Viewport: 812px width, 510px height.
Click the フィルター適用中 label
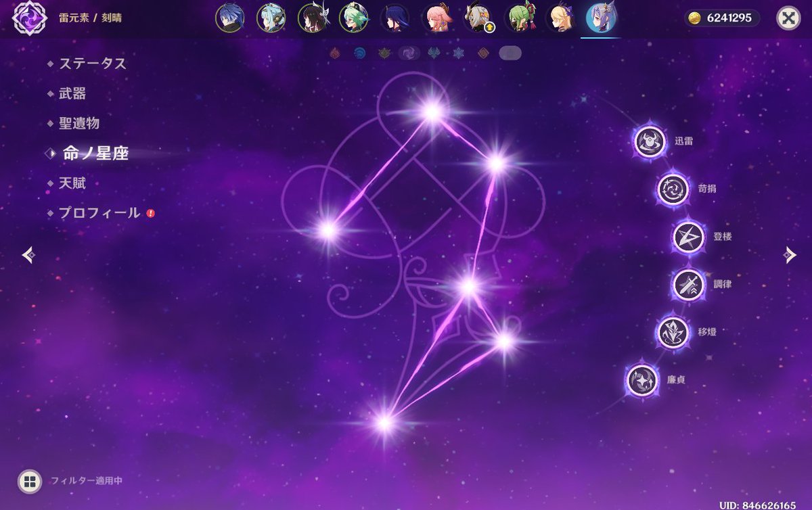[x=87, y=481]
